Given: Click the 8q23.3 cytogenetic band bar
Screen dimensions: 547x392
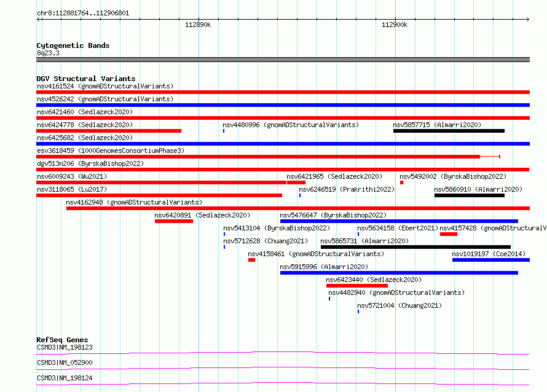Looking at the screenshot, I should point(283,60).
